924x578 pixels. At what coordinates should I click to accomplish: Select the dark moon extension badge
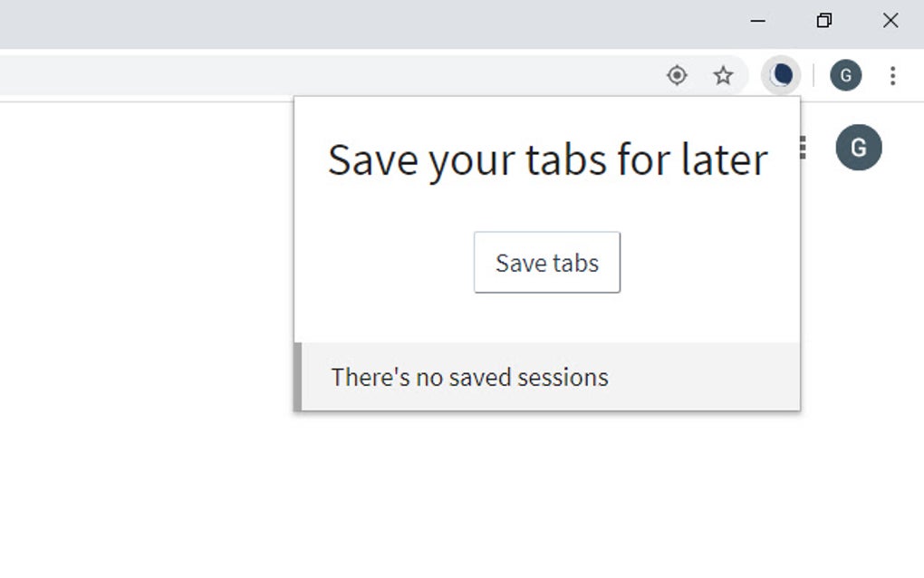click(x=780, y=75)
